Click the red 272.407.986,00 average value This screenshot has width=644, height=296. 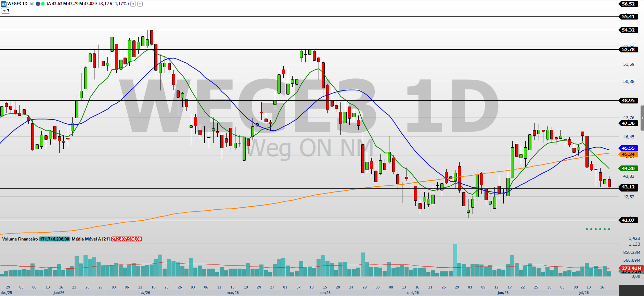(127, 239)
